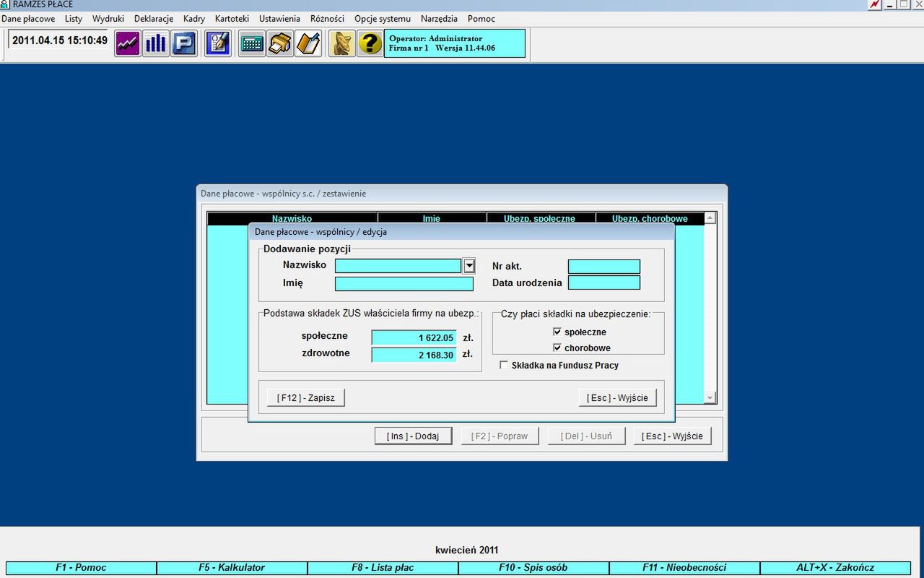The height and width of the screenshot is (578, 924).
Task: Open the Dane płacowe menu
Action: pos(28,19)
